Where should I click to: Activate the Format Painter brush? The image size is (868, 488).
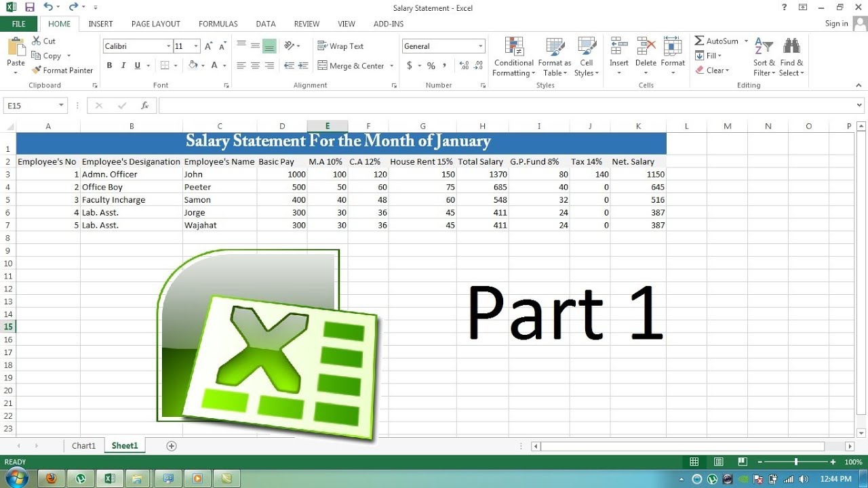click(x=36, y=70)
